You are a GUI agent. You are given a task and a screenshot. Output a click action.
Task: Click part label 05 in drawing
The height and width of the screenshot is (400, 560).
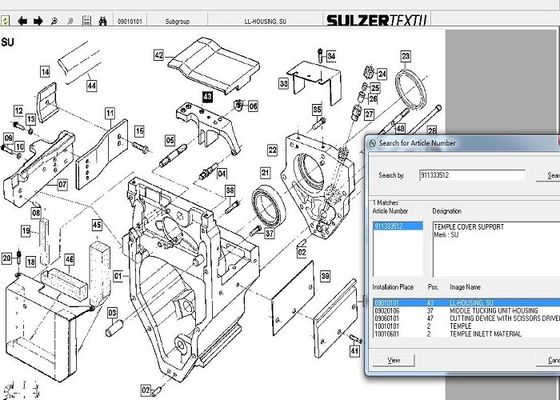click(x=170, y=140)
